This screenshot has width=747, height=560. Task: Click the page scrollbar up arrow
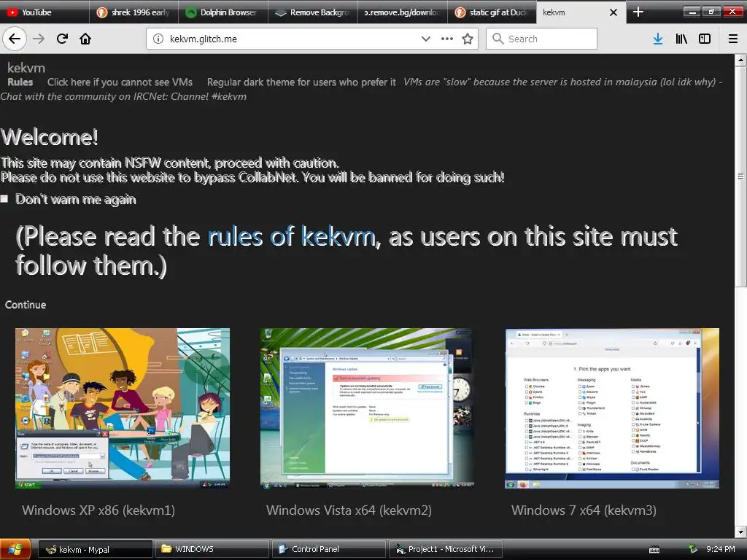pyautogui.click(x=740, y=60)
